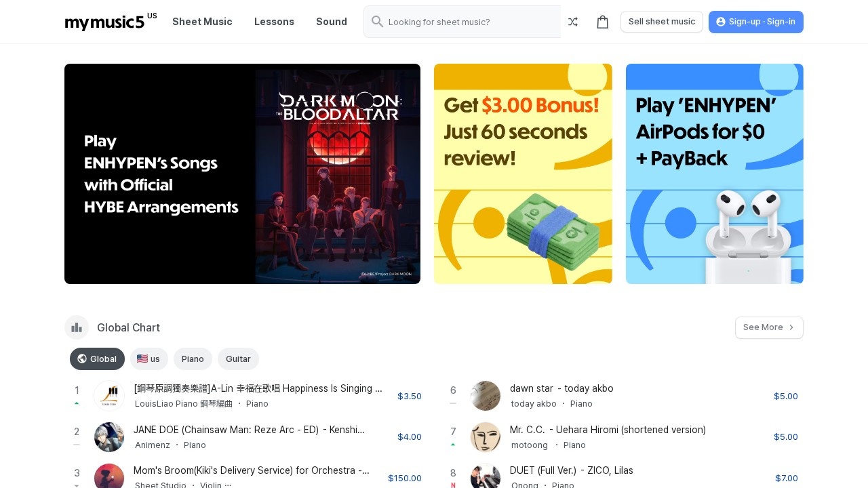This screenshot has height=488, width=868.
Task: Click today akbo avatar thumbnail
Action: (486, 396)
